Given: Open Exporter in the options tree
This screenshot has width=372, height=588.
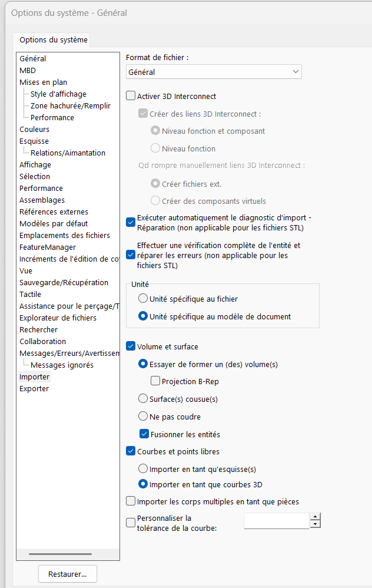Looking at the screenshot, I should click(34, 388).
